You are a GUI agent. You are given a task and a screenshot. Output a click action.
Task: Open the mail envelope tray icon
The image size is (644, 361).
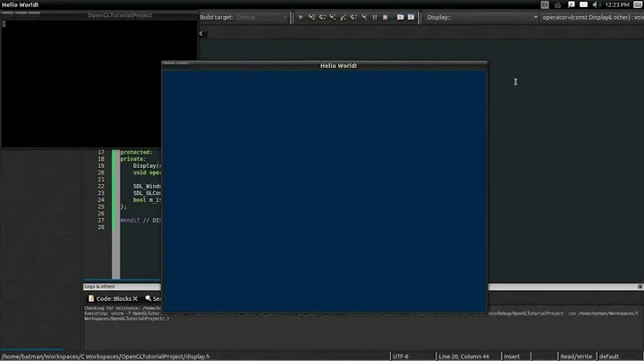(583, 5)
